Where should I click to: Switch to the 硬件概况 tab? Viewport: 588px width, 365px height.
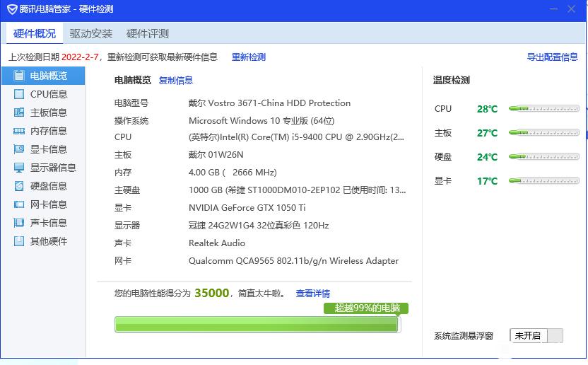click(x=35, y=34)
